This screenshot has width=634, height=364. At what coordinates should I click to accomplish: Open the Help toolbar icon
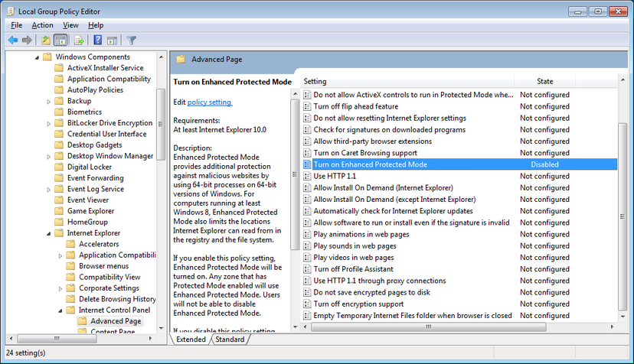tap(98, 40)
